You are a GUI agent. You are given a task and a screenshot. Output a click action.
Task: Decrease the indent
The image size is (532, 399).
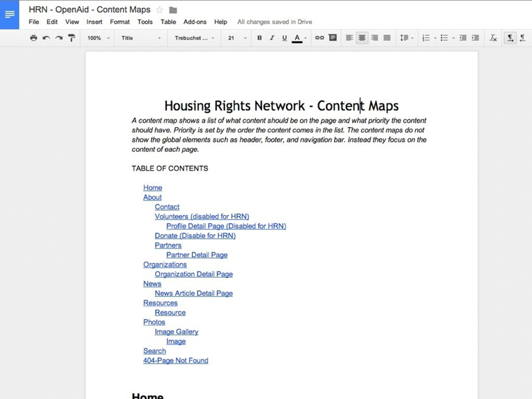pyautogui.click(x=463, y=38)
